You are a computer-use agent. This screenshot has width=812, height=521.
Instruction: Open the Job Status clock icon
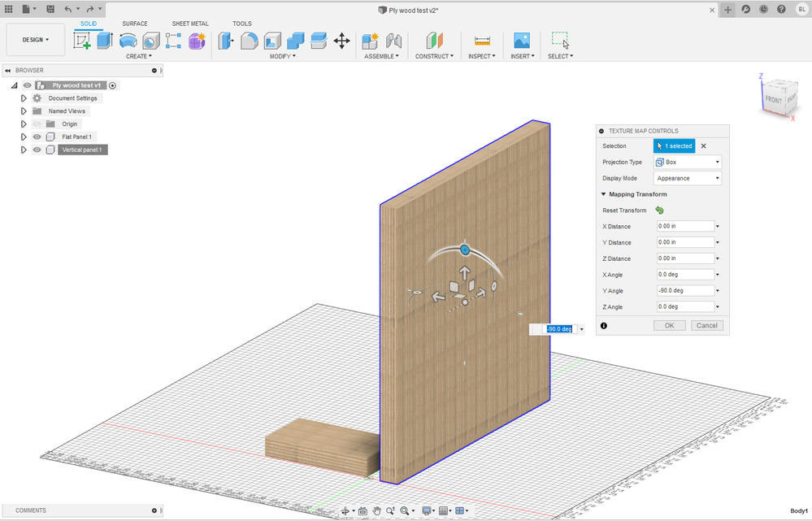[x=763, y=9]
